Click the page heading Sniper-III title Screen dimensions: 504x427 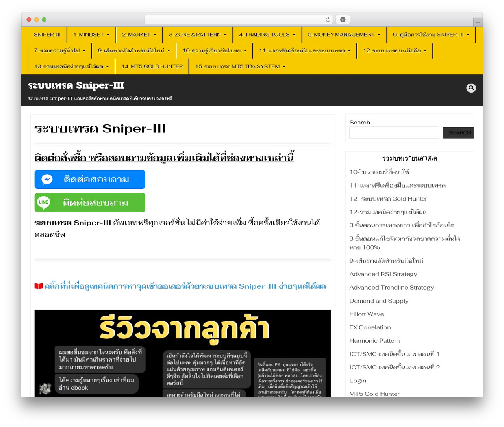100,129
